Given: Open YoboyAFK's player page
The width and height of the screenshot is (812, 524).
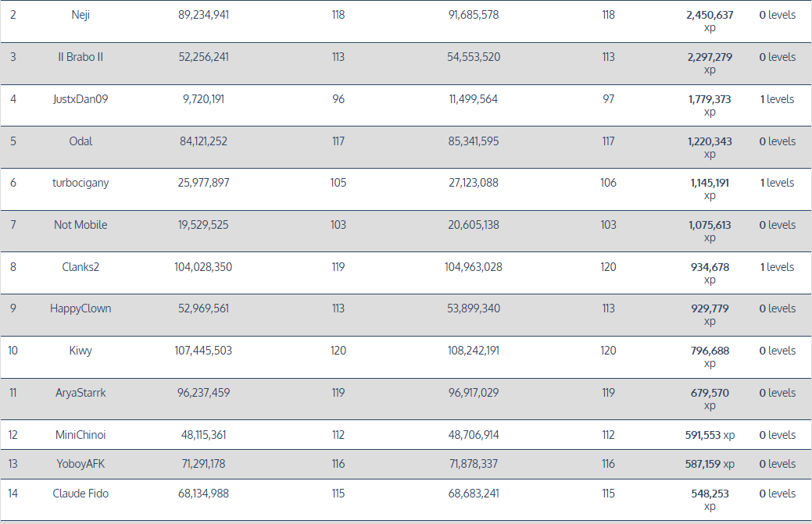Looking at the screenshot, I should tap(80, 464).
